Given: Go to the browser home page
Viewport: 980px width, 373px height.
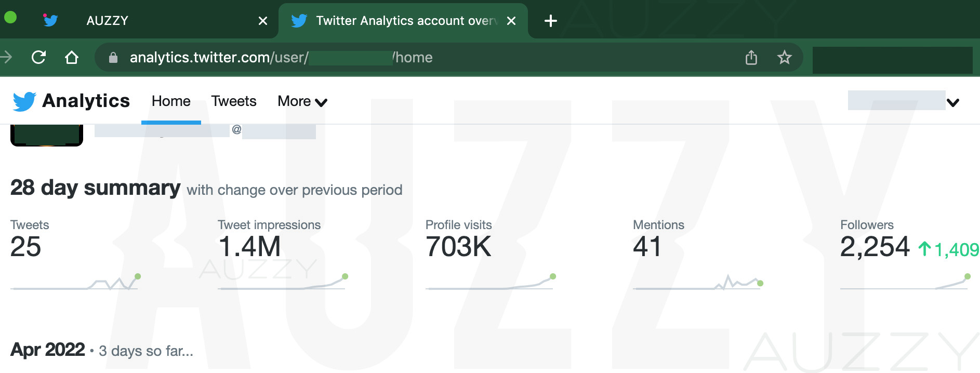Looking at the screenshot, I should pyautogui.click(x=72, y=57).
